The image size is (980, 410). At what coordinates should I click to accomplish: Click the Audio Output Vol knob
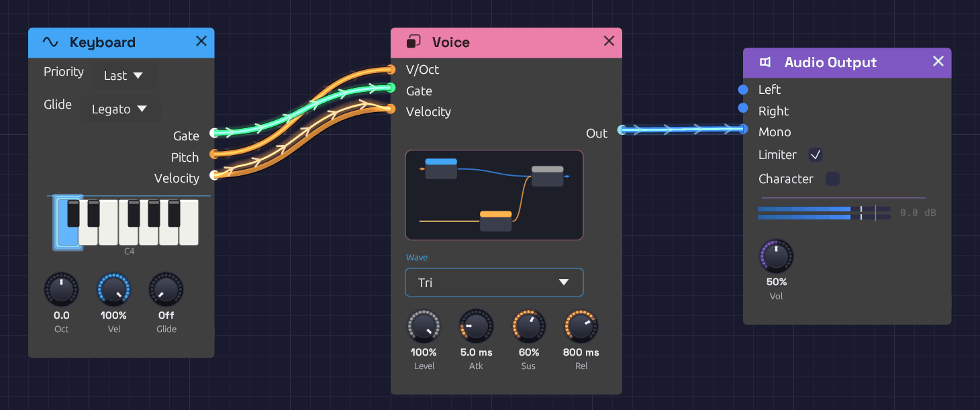776,256
